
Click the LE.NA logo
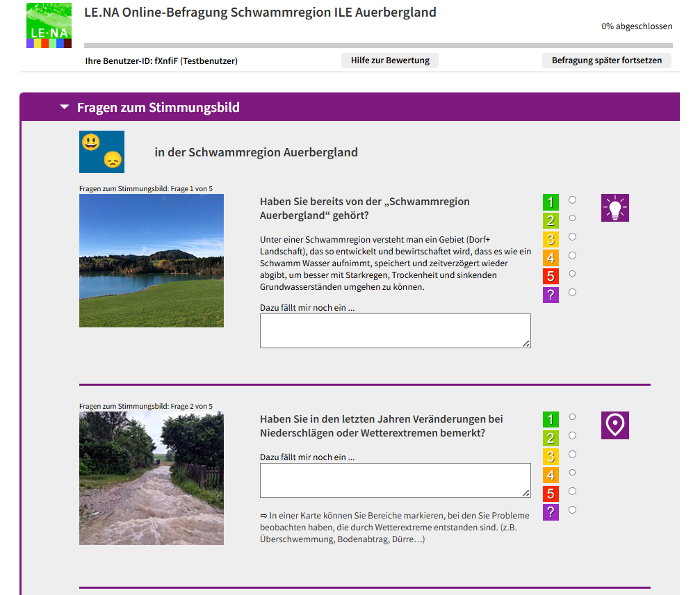(x=48, y=26)
